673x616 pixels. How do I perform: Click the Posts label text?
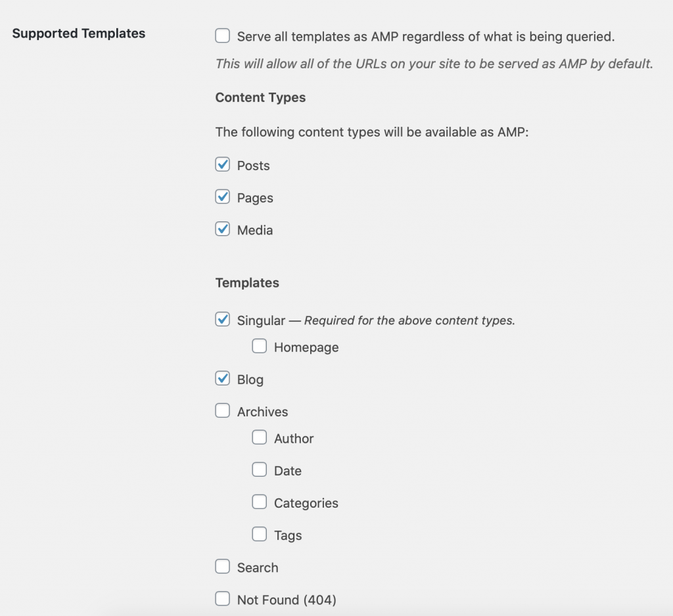coord(252,165)
